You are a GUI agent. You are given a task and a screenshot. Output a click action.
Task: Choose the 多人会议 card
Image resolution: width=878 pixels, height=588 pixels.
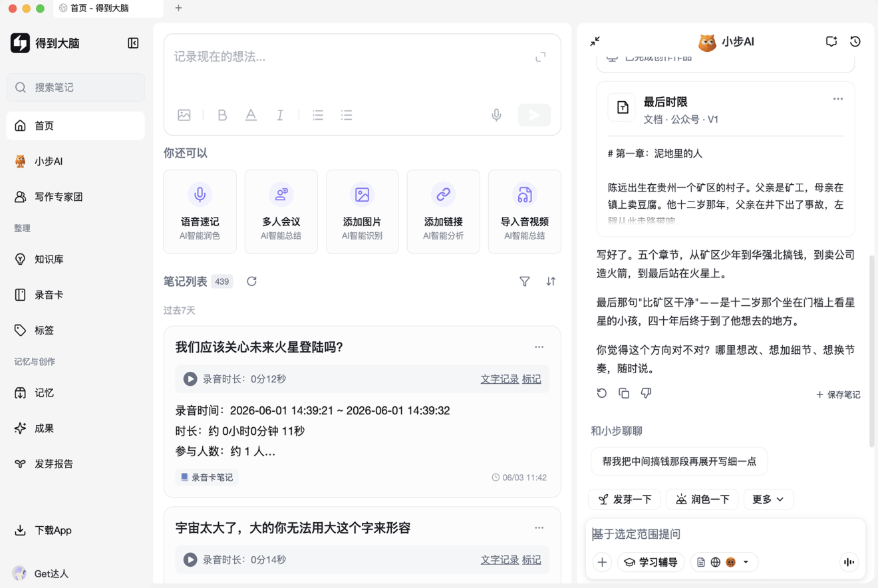[281, 212]
